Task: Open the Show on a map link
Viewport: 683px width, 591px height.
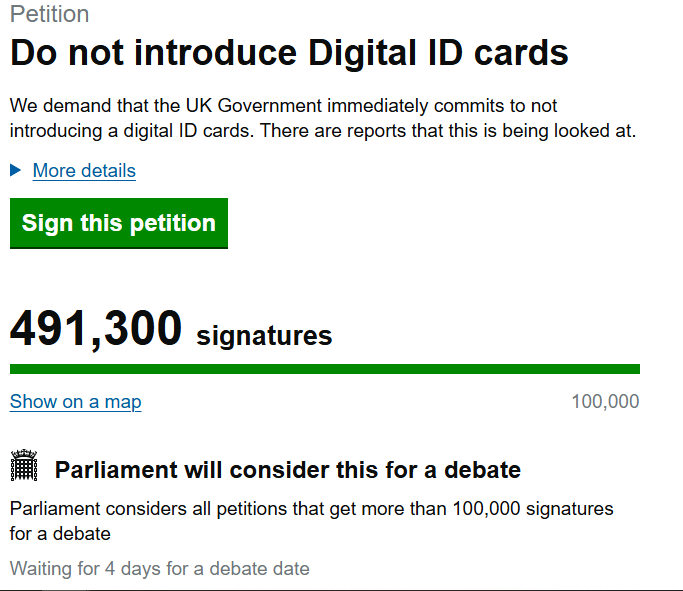Action: [x=75, y=402]
